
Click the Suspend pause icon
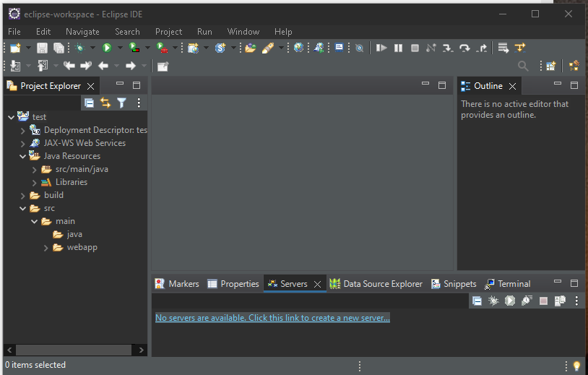point(398,48)
